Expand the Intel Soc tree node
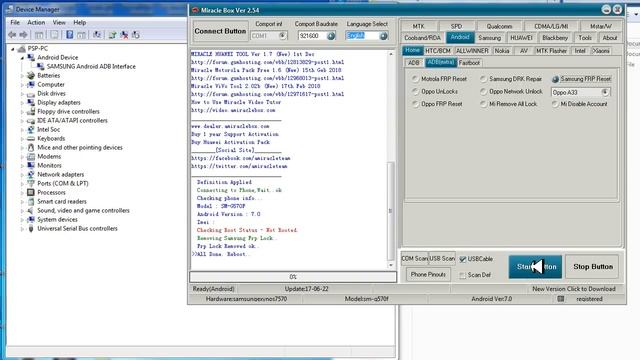This screenshot has width=640, height=360. pos(22,130)
